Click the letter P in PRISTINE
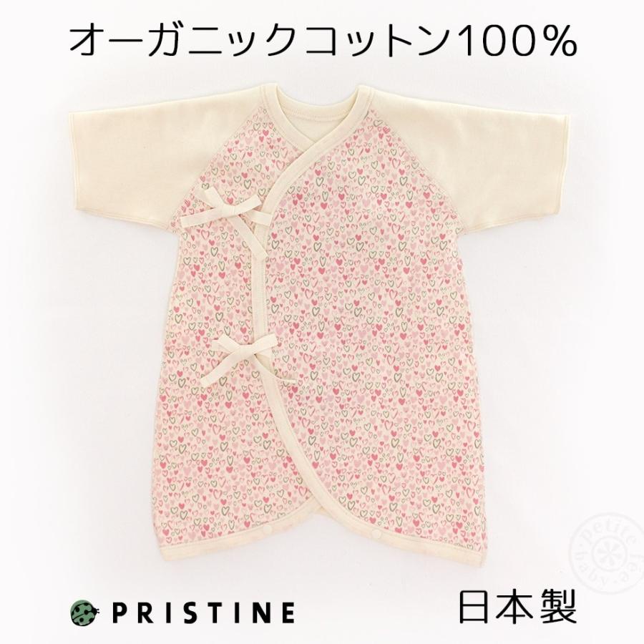 click(x=118, y=613)
